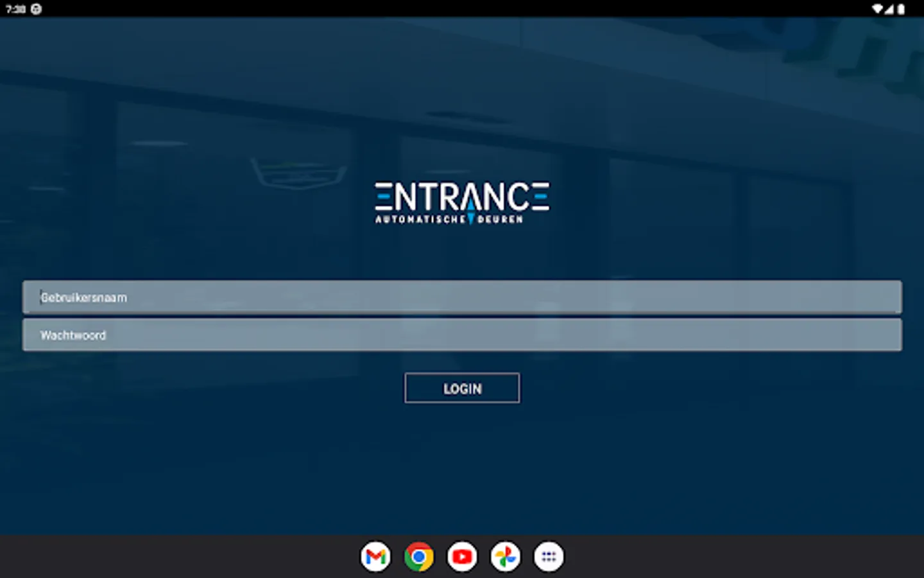This screenshot has width=924, height=578.
Task: Tap the battery indicator icon
Action: [x=901, y=9]
